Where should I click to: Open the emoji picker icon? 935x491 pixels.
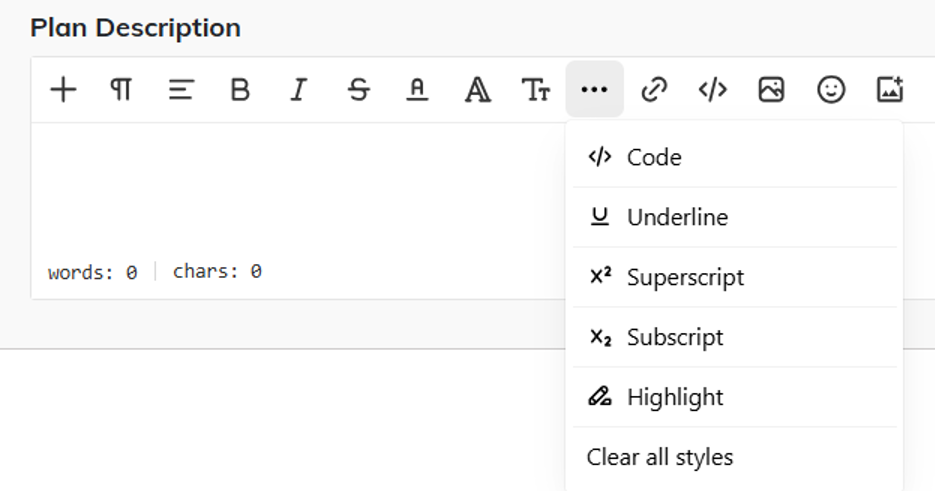[x=831, y=90]
